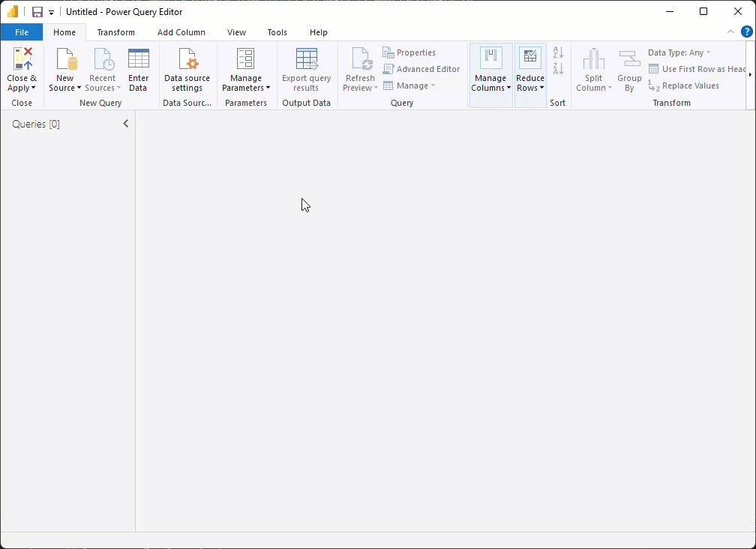Switch to the Transform ribbon tab
Screen dimensions: 756x549
[x=115, y=32]
